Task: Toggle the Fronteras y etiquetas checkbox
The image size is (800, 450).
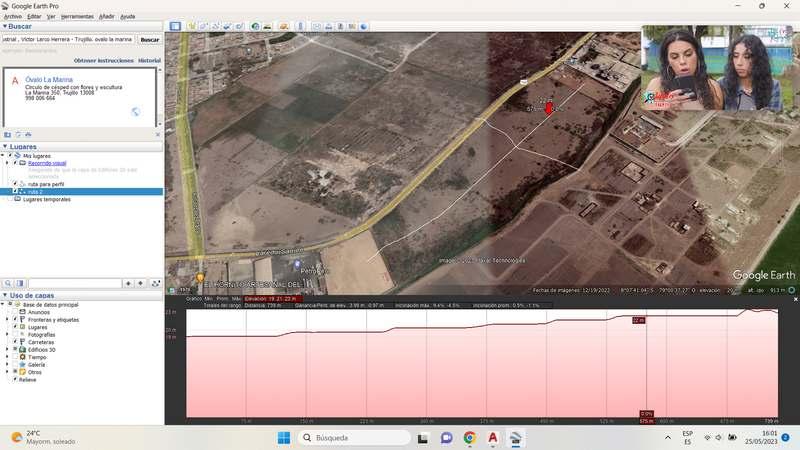Action: 15,319
